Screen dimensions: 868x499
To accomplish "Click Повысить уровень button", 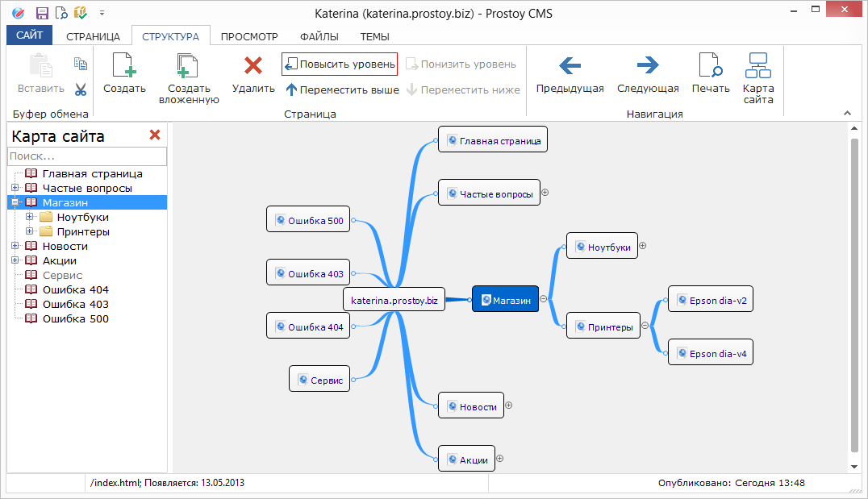I will point(340,64).
